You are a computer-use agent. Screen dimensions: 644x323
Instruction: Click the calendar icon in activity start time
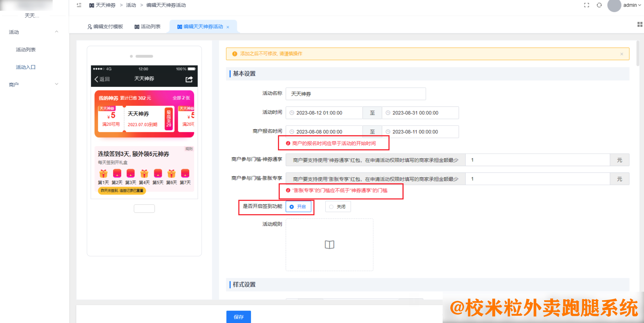[x=292, y=113]
